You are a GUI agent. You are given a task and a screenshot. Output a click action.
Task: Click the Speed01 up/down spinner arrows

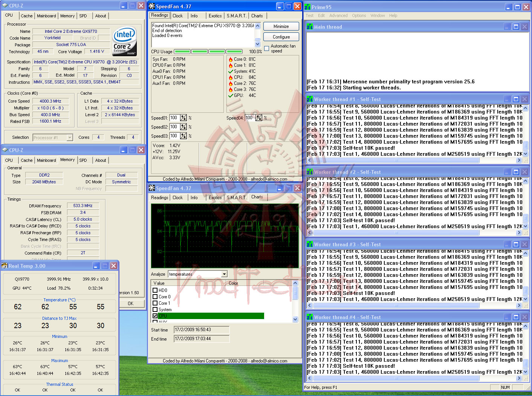(x=183, y=118)
